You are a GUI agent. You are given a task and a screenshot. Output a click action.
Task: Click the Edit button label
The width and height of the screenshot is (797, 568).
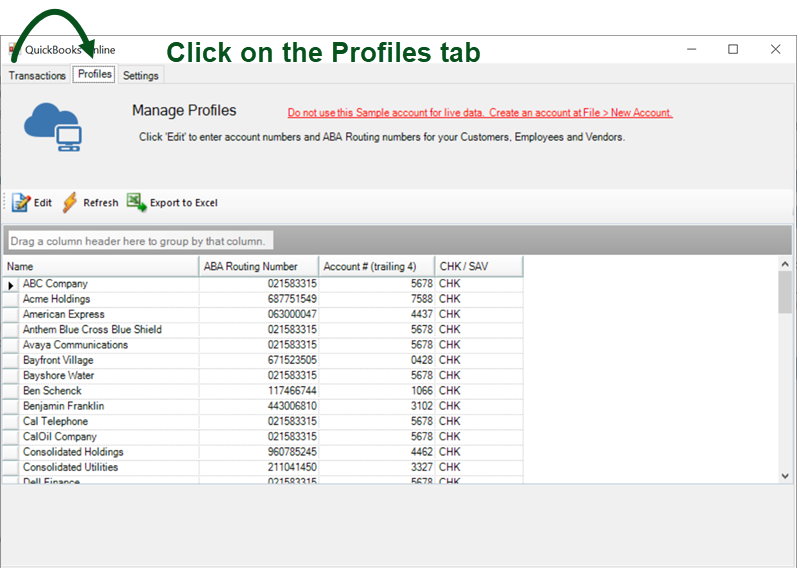click(x=43, y=203)
